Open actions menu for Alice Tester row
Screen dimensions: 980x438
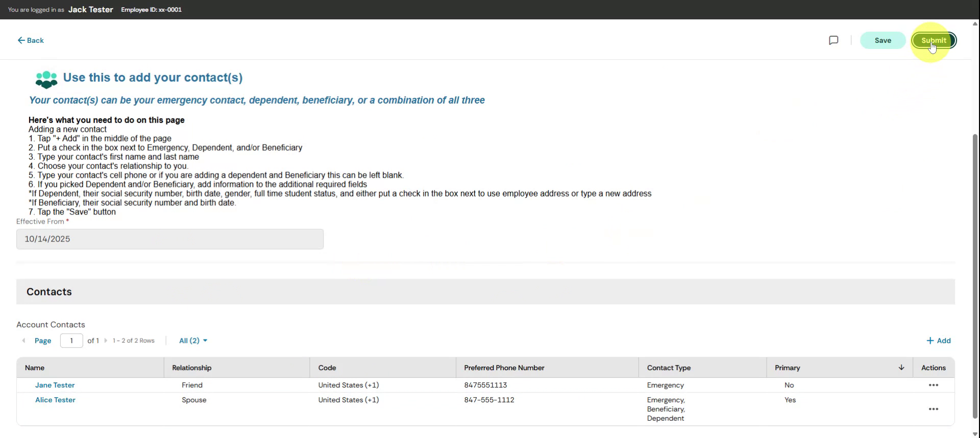pyautogui.click(x=933, y=409)
